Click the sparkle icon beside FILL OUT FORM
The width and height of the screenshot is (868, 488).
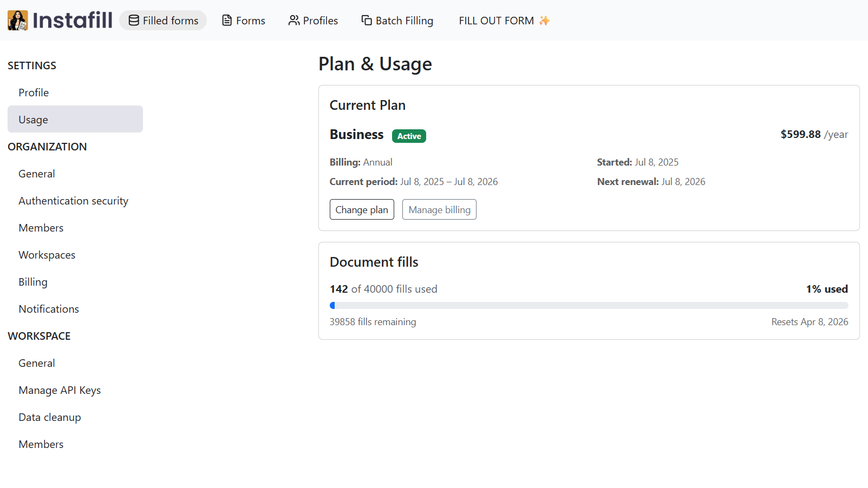(544, 21)
